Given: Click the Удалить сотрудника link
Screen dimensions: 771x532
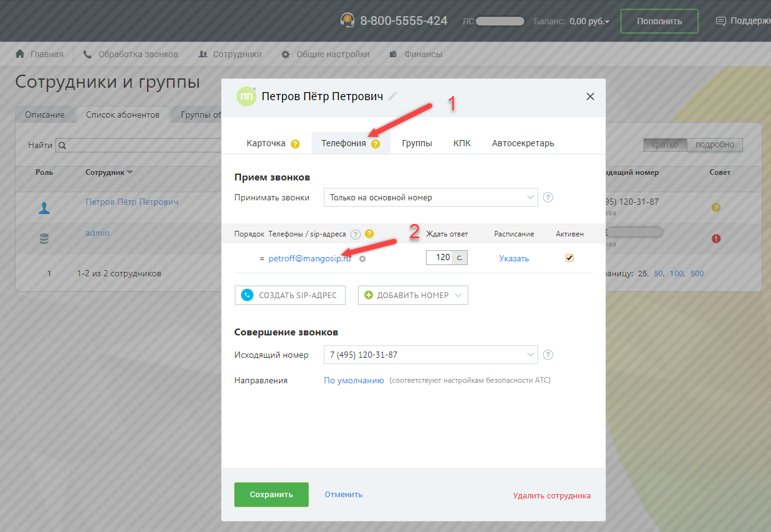Looking at the screenshot, I should [552, 496].
